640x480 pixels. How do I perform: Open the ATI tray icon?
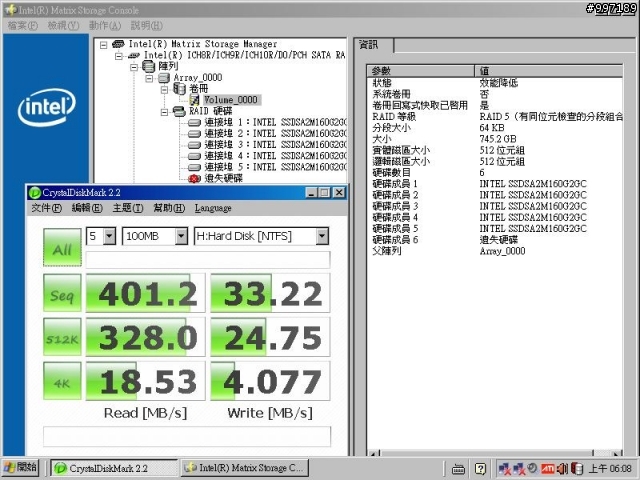point(548,469)
